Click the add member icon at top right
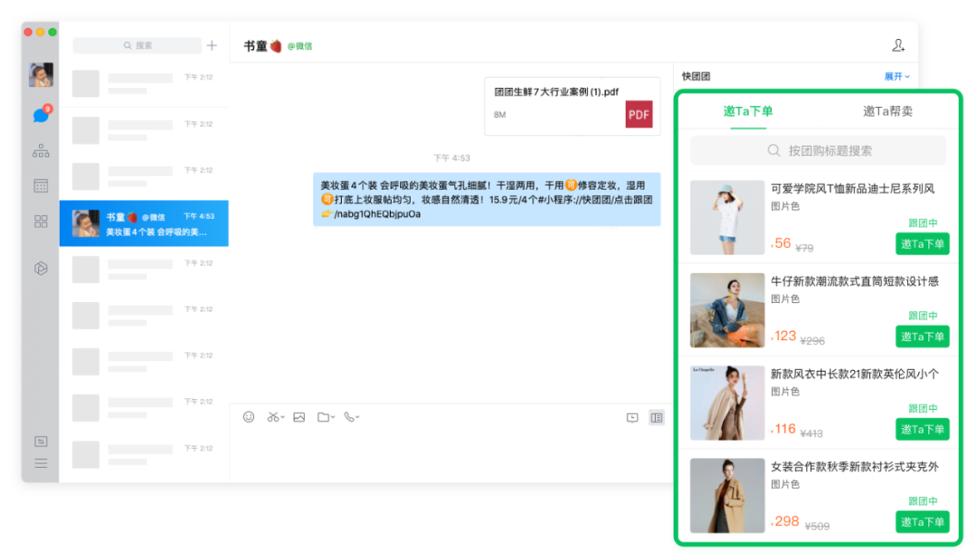The width and height of the screenshot is (977, 560). pyautogui.click(x=897, y=45)
